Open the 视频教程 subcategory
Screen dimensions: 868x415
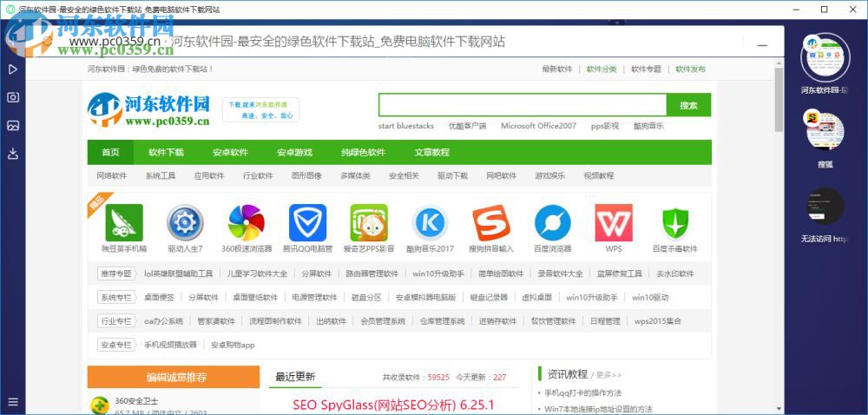point(599,176)
